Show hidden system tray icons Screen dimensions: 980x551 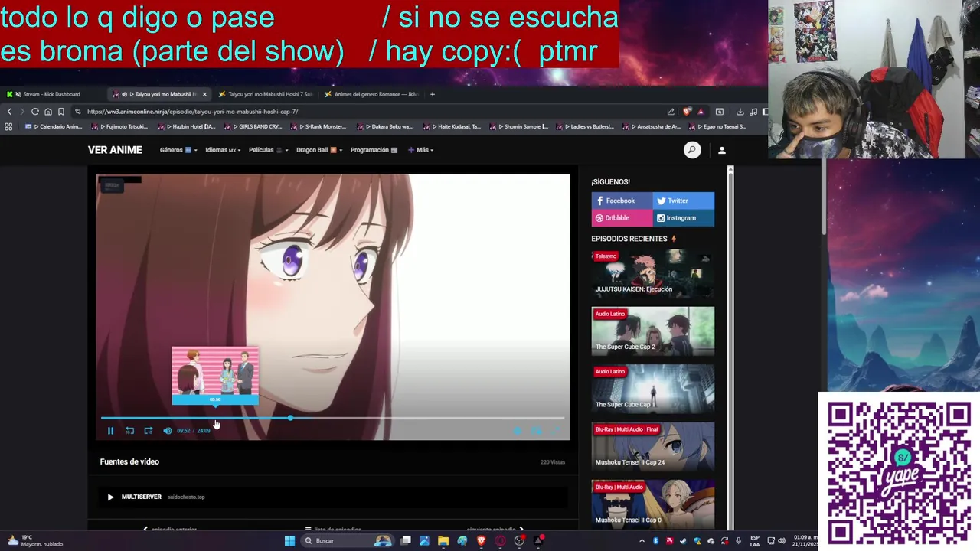pos(642,541)
